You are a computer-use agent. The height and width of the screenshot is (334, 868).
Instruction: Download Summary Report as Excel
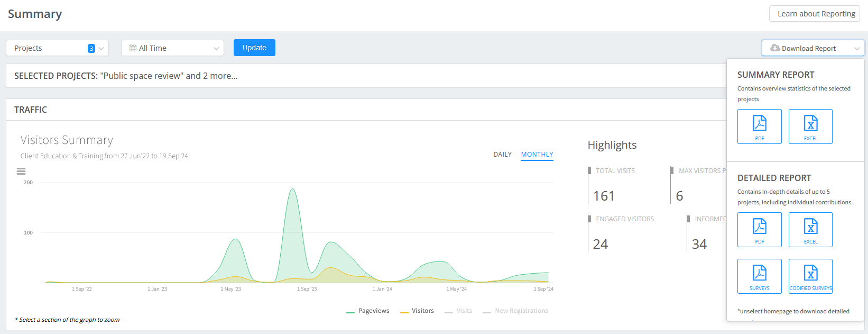click(x=810, y=127)
